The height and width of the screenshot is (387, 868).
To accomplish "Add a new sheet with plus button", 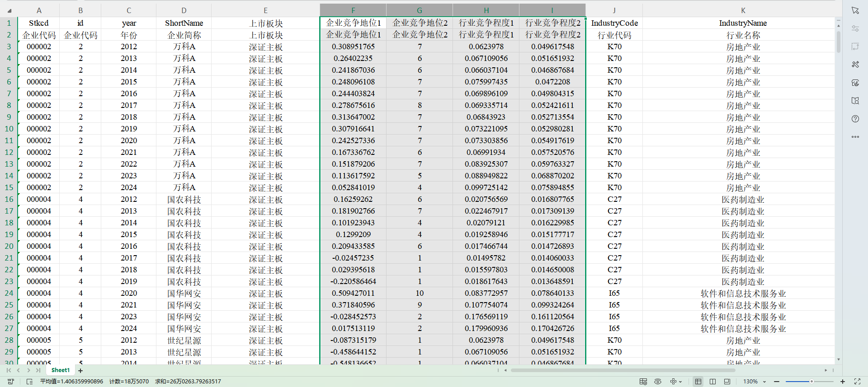I will coord(80,371).
